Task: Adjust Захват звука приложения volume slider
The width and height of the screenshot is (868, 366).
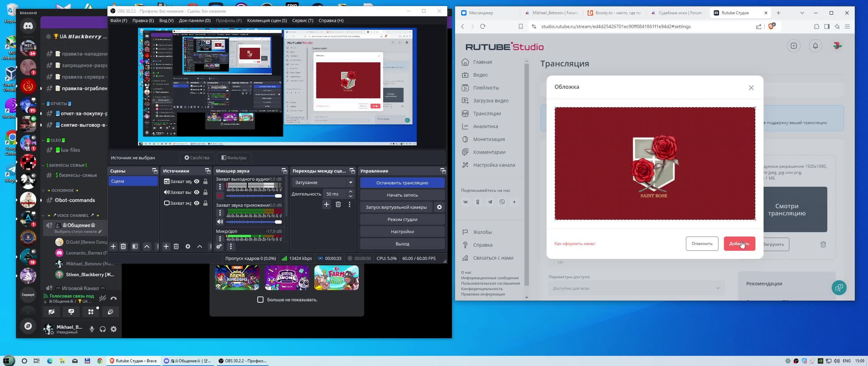Action: point(254,222)
